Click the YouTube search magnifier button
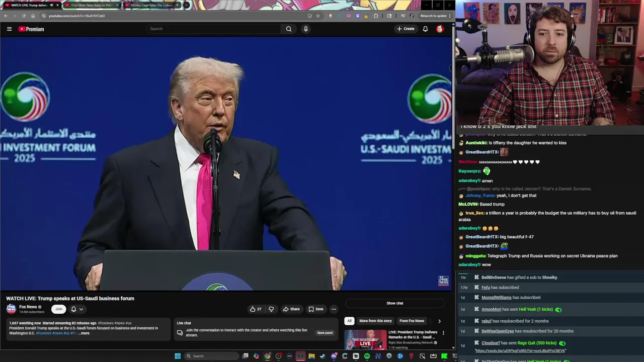Screen dimensions: 644x362 (289, 29)
